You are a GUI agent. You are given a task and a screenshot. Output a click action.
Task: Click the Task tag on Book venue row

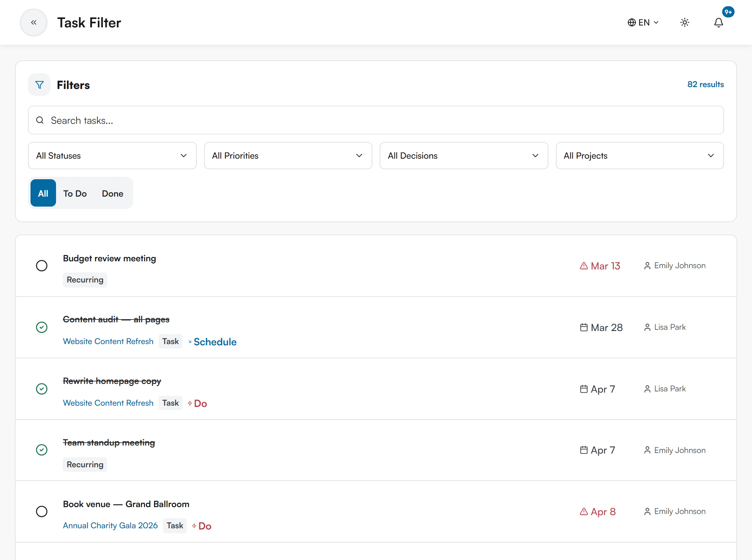(x=175, y=525)
